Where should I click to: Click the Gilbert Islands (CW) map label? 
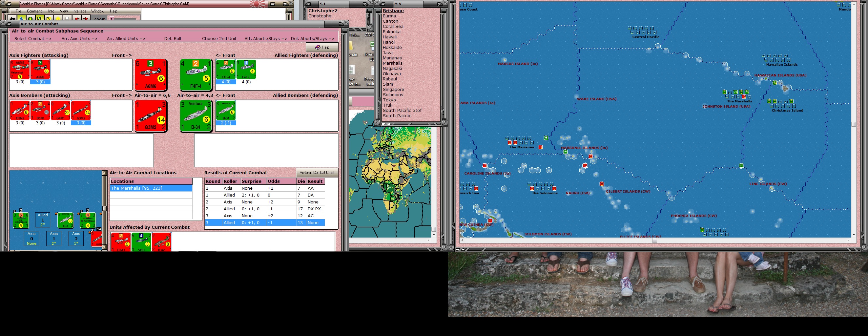pos(628,191)
